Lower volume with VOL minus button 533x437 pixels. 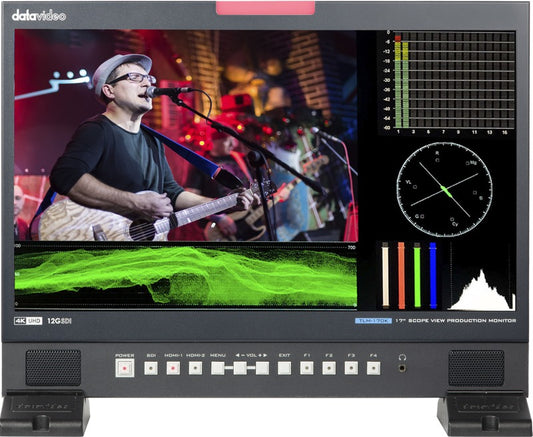[x=240, y=368]
